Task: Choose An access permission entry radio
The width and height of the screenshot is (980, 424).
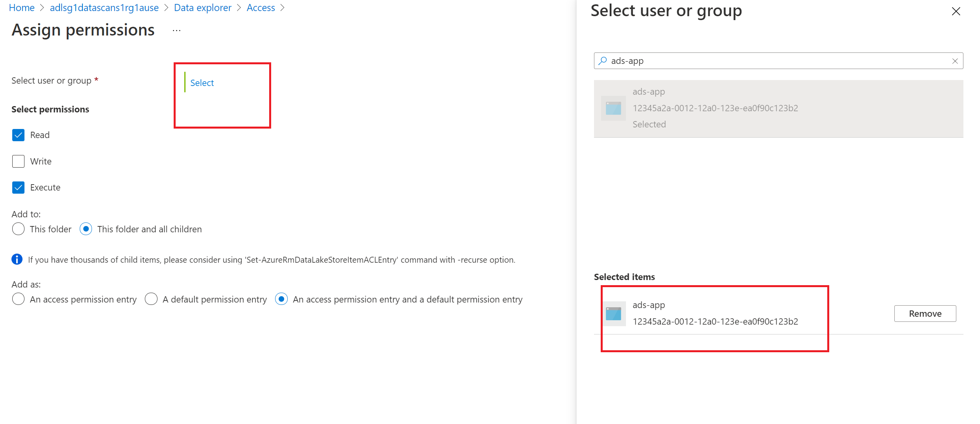Action: (18, 299)
